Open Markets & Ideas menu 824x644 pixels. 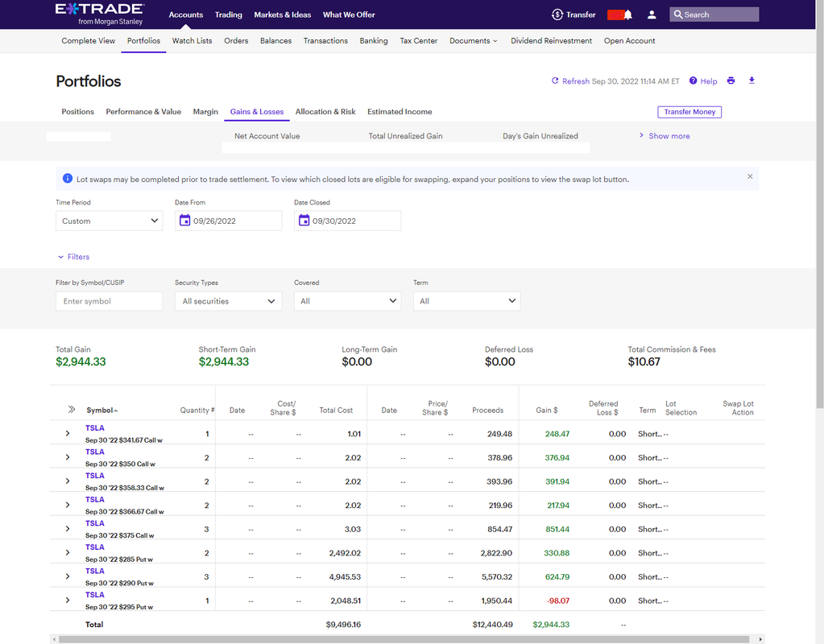tap(282, 14)
